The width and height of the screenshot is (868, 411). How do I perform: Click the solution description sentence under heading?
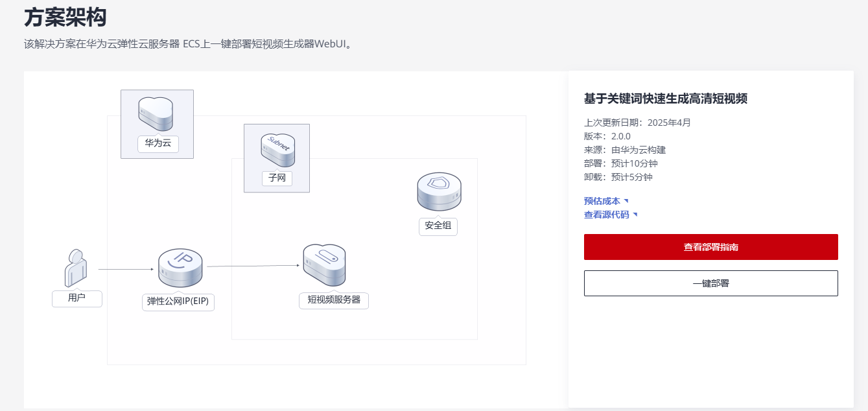(188, 44)
